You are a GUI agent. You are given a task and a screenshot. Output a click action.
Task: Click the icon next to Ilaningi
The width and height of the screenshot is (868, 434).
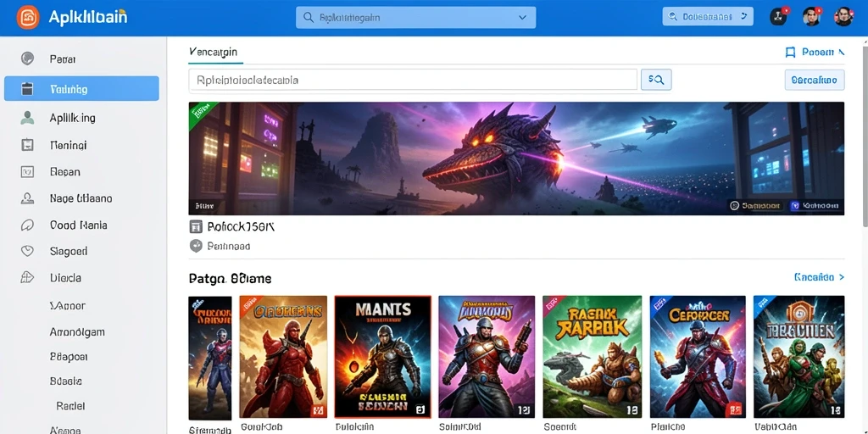point(27,145)
